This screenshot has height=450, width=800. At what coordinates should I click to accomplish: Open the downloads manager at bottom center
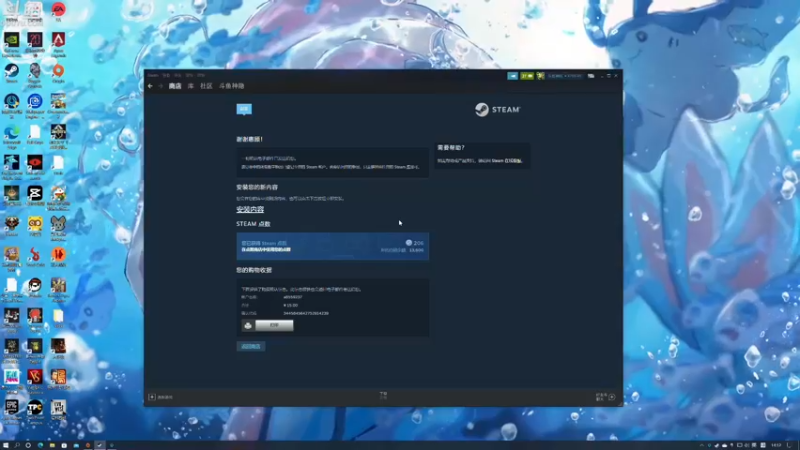tap(383, 396)
